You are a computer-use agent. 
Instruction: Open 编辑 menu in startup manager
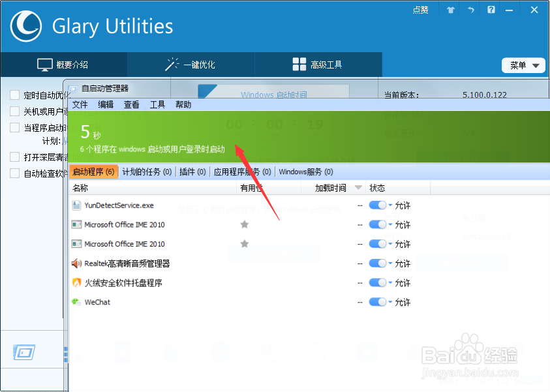pyautogui.click(x=106, y=104)
